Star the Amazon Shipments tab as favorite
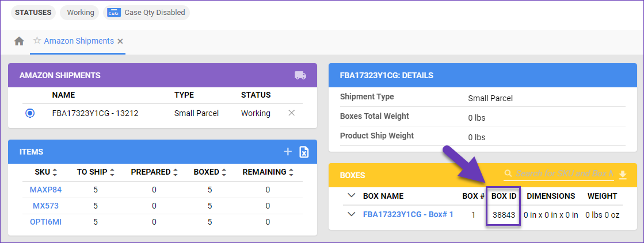Viewport: 644px width, 243px height. pyautogui.click(x=37, y=41)
